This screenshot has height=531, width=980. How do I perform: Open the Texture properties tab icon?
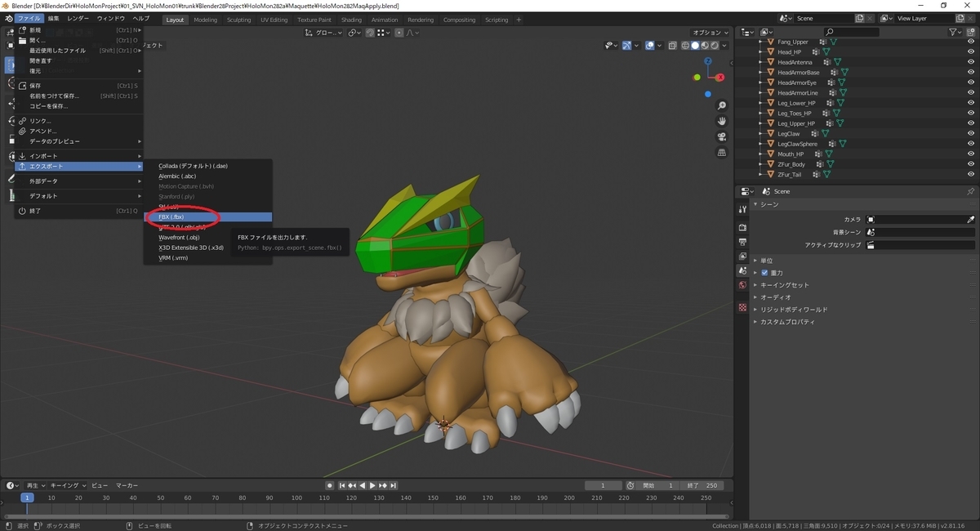(x=742, y=307)
